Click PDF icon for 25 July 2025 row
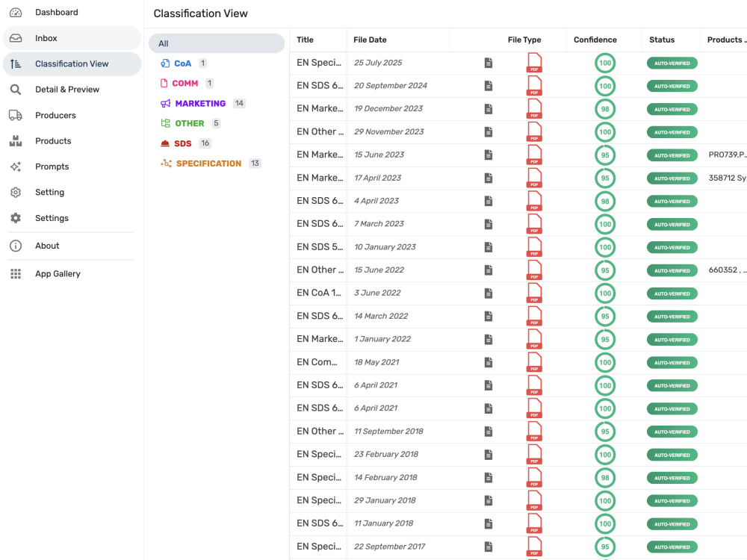The image size is (747, 560). (x=534, y=63)
